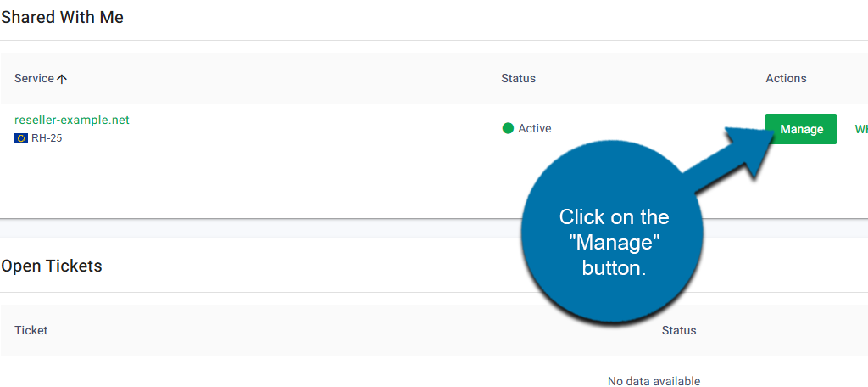Click the green Manage button
Image resolution: width=868 pixels, height=387 pixels.
(x=800, y=129)
